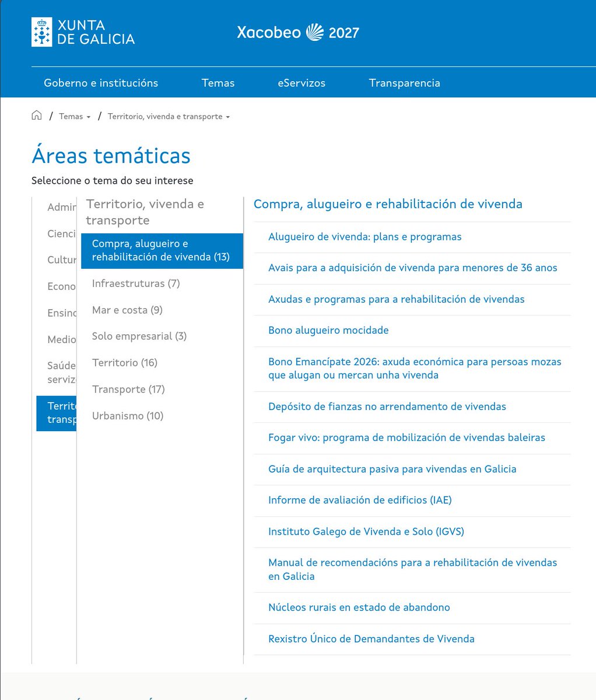This screenshot has height=700, width=596.
Task: Select the Territorio (16) subcategory
Action: pyautogui.click(x=125, y=363)
